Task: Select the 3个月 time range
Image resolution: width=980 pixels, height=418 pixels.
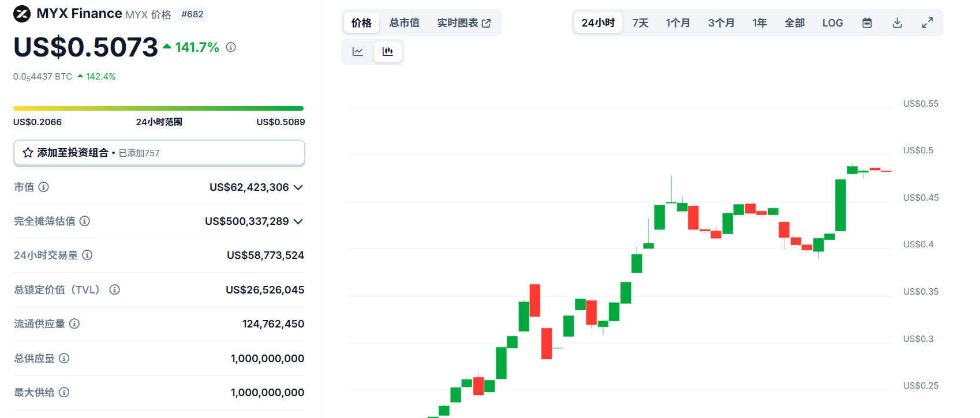Action: [x=721, y=23]
